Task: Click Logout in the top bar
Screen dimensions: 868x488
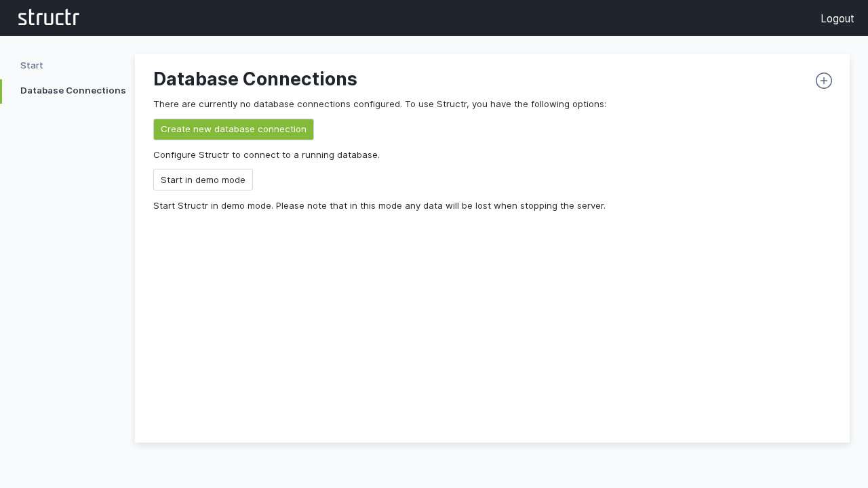Action: pyautogui.click(x=837, y=18)
